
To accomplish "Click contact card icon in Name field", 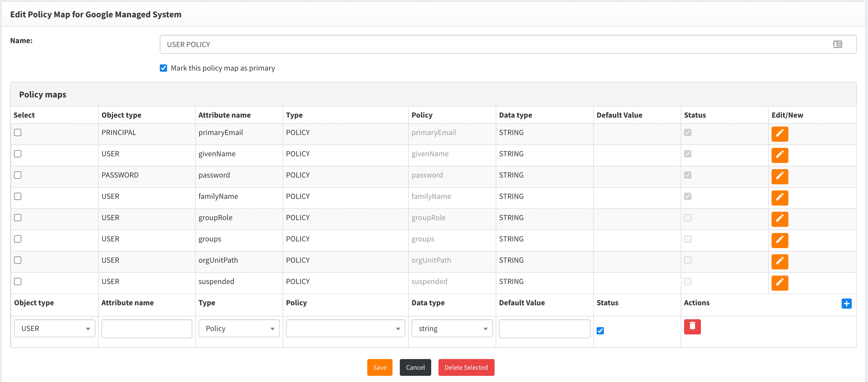I will 837,44.
